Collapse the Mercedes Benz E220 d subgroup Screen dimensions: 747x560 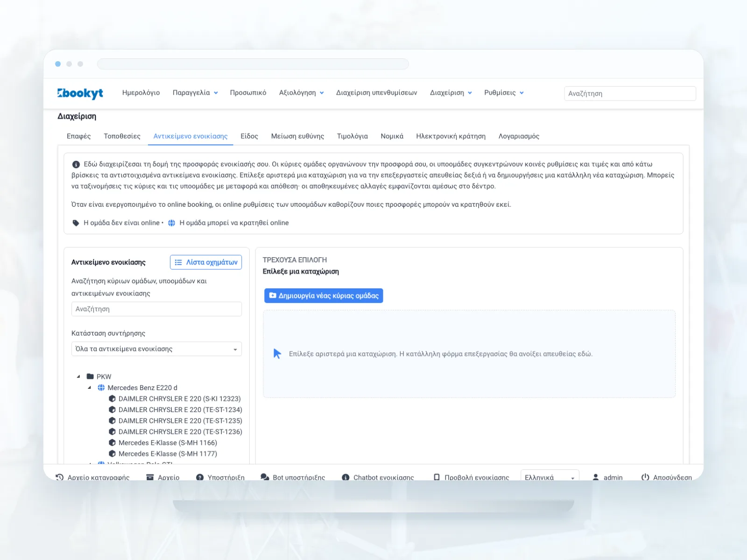[x=90, y=388]
